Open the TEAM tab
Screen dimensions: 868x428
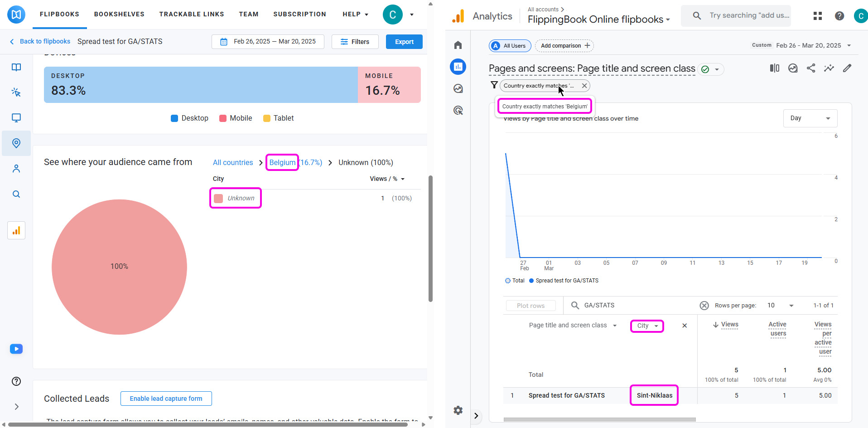pyautogui.click(x=249, y=15)
